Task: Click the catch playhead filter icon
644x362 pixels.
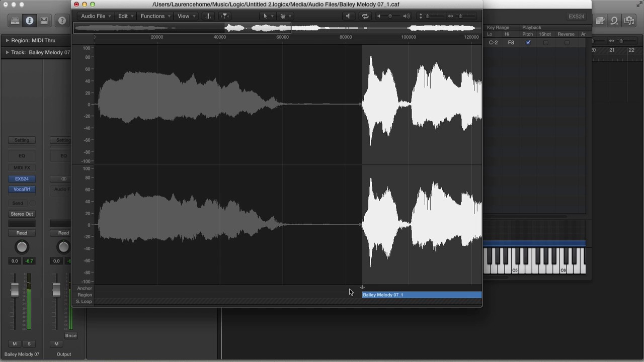Action: 225,16
